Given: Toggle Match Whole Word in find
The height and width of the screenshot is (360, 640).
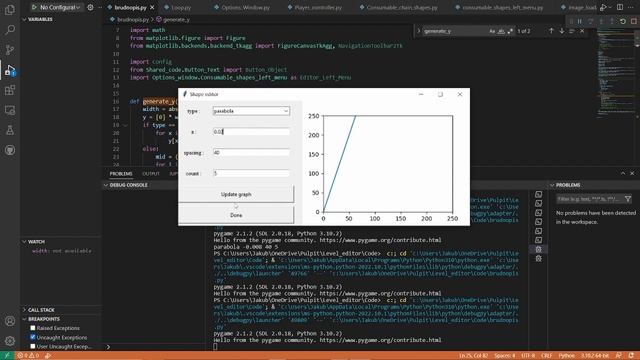Looking at the screenshot, I should coord(501,31).
